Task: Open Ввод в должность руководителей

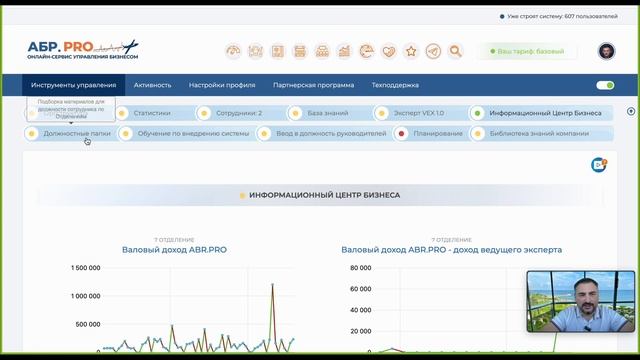Action: (324, 133)
